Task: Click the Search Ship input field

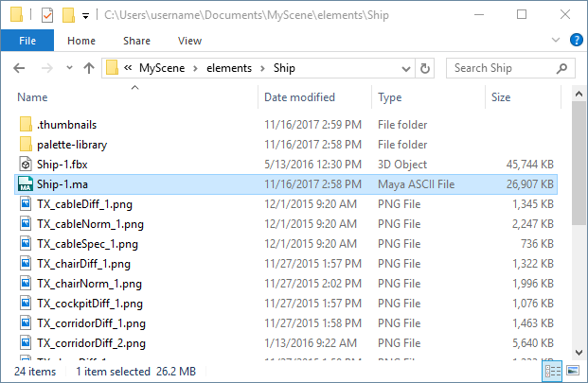Action: [x=500, y=68]
